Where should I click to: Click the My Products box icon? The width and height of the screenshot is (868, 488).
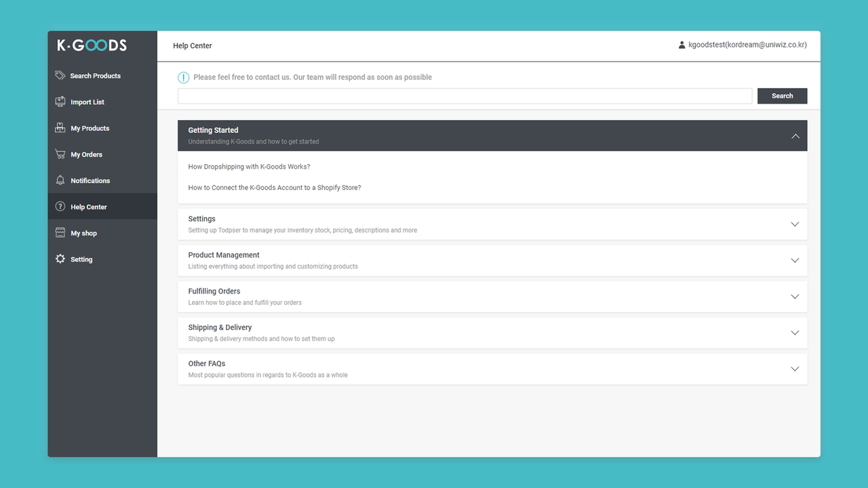[60, 128]
